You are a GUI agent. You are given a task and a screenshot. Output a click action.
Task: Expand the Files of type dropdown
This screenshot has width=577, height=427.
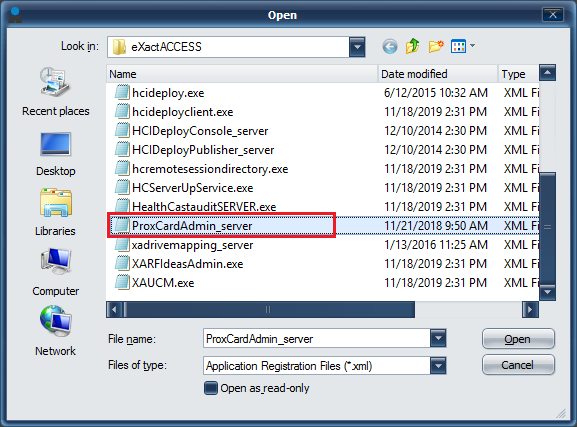tap(438, 366)
